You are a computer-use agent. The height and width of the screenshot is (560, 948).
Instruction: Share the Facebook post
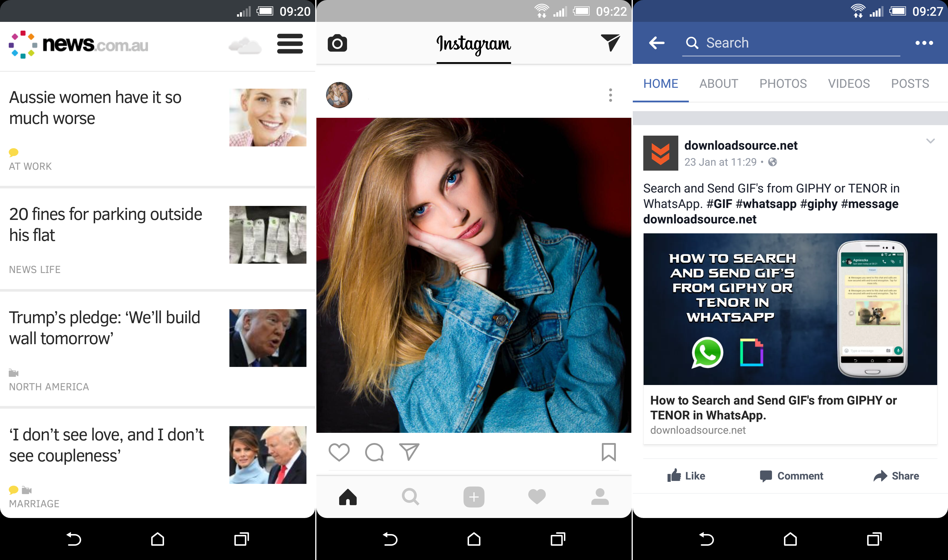[x=896, y=476]
